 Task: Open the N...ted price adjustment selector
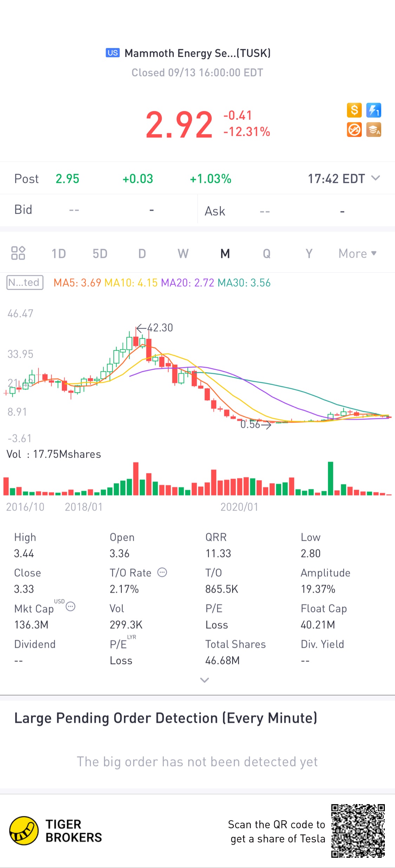click(x=25, y=282)
